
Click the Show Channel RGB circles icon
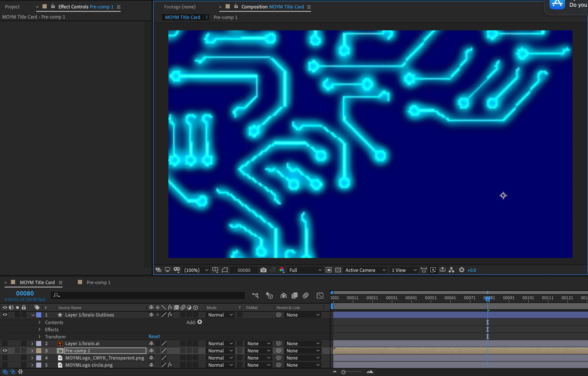(282, 270)
